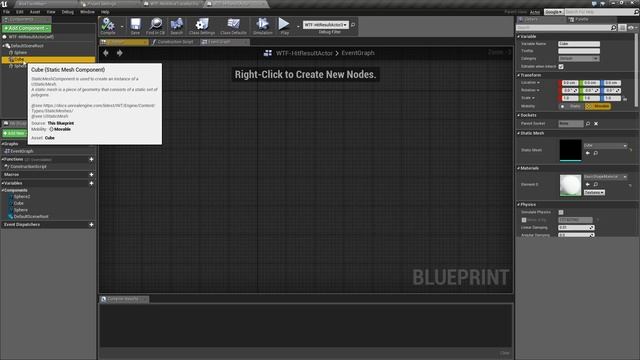Open Play options dropdown arrow
The width and height of the screenshot is (640, 360).
point(298,27)
